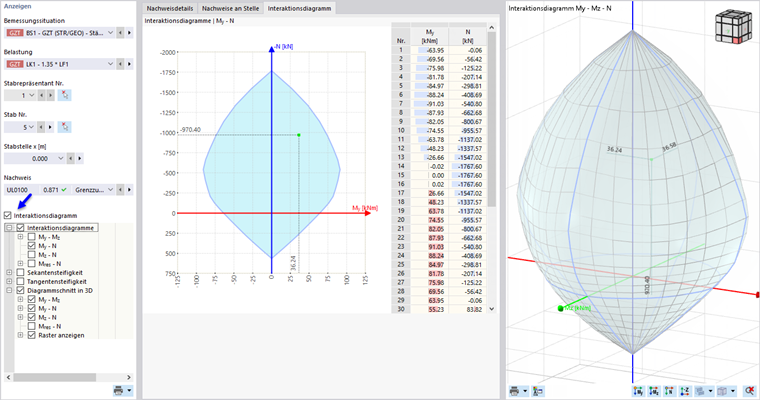Click the N [kN] column header
Screen dimensions: 760x400
tap(468, 36)
